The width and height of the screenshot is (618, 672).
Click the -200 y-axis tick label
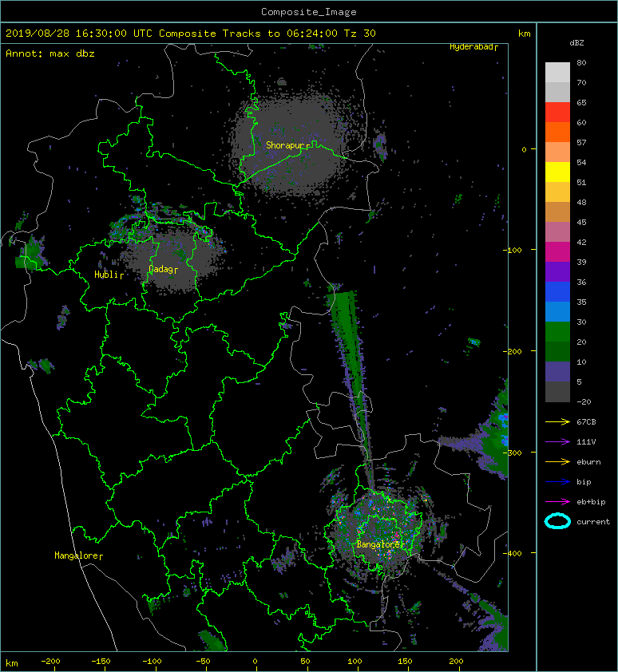tap(512, 351)
